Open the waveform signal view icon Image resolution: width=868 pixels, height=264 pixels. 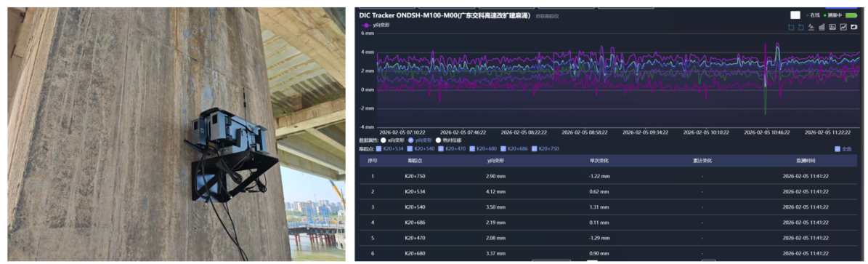point(811,27)
